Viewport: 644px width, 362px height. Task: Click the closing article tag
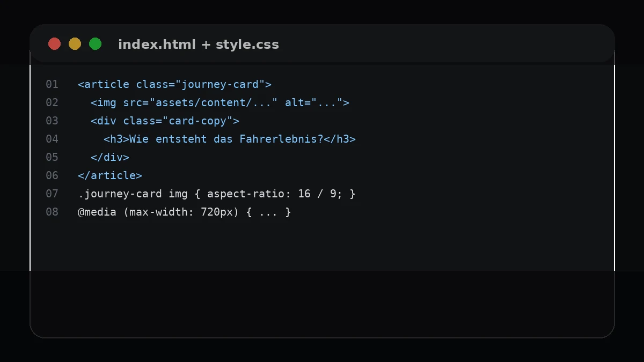click(x=110, y=175)
